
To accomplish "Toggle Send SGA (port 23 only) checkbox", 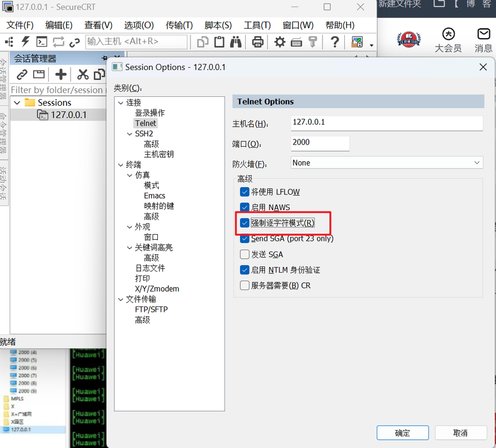I will pos(245,239).
